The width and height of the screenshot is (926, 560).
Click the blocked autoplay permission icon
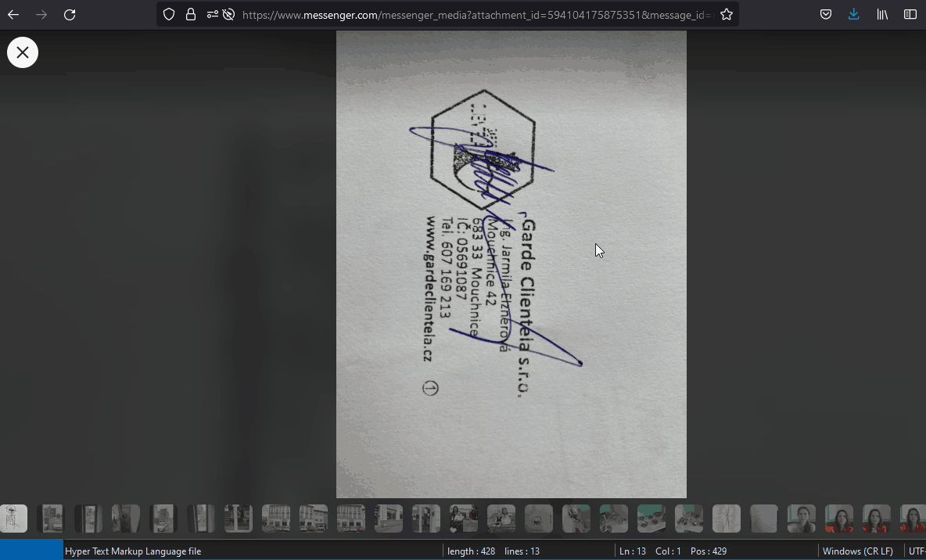point(228,15)
